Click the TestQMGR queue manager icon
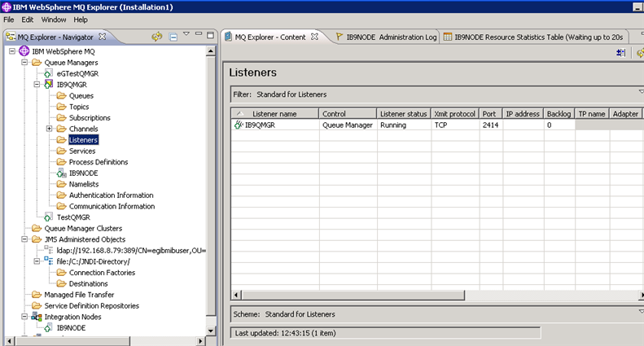The width and height of the screenshot is (644, 346). click(x=48, y=217)
